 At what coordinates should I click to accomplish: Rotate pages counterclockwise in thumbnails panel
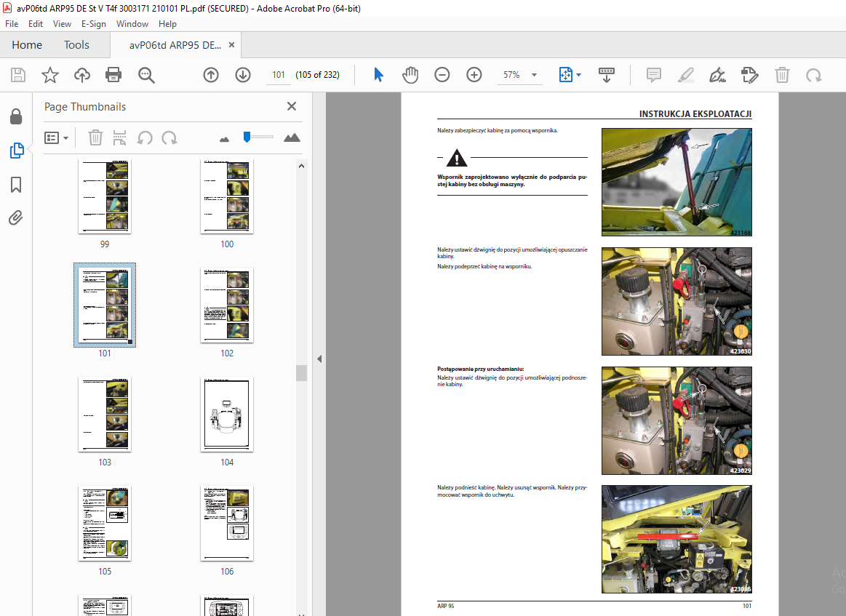[x=145, y=138]
